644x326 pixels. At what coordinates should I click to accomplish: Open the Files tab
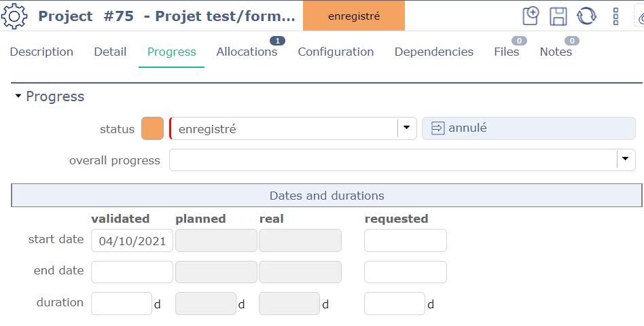click(x=506, y=52)
